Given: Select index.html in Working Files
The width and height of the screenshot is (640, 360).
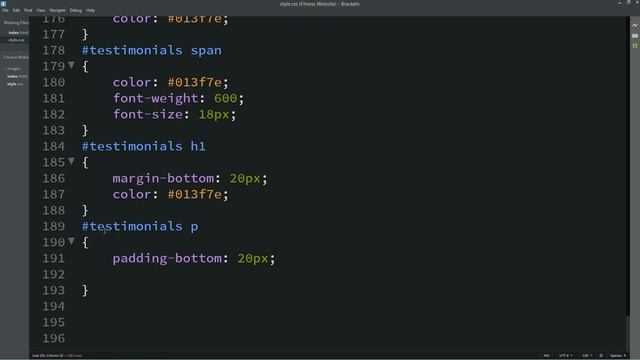Looking at the screenshot, I should coord(18,32).
